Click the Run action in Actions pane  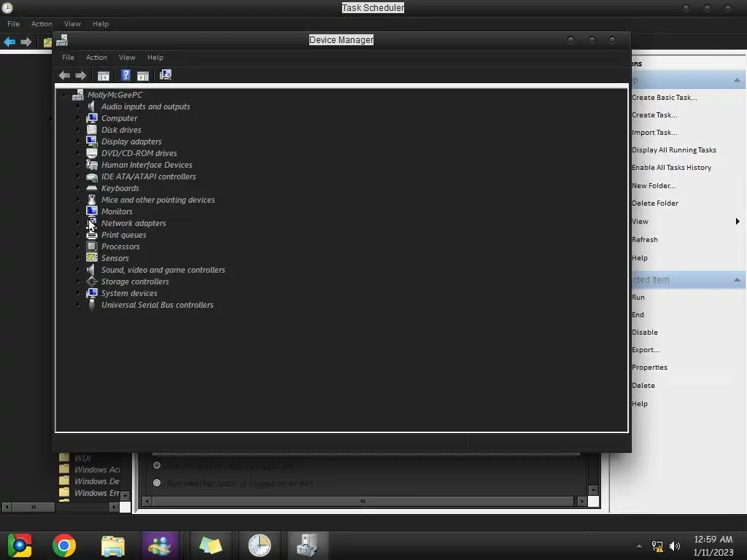[638, 297]
